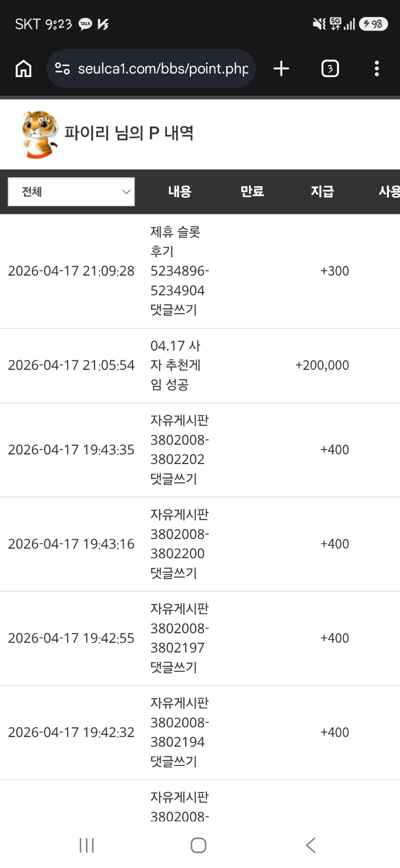Tap the browser home icon
This screenshot has height=868, width=400.
pos(23,69)
